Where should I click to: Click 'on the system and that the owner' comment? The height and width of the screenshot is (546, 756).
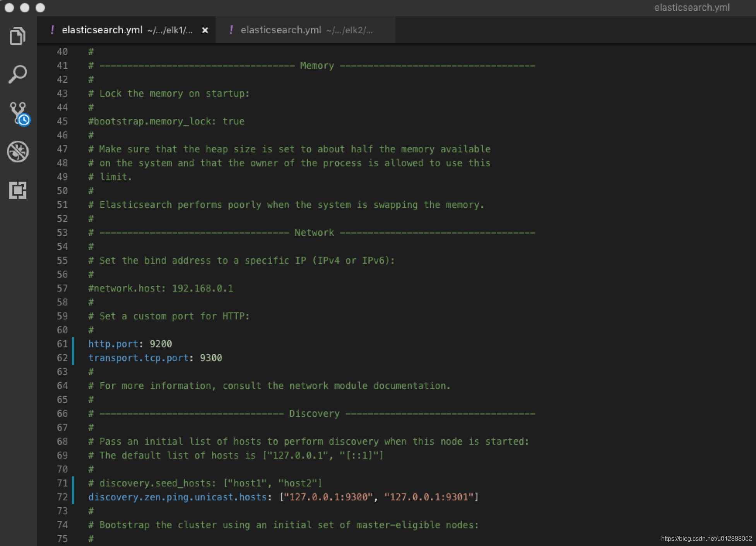[289, 163]
